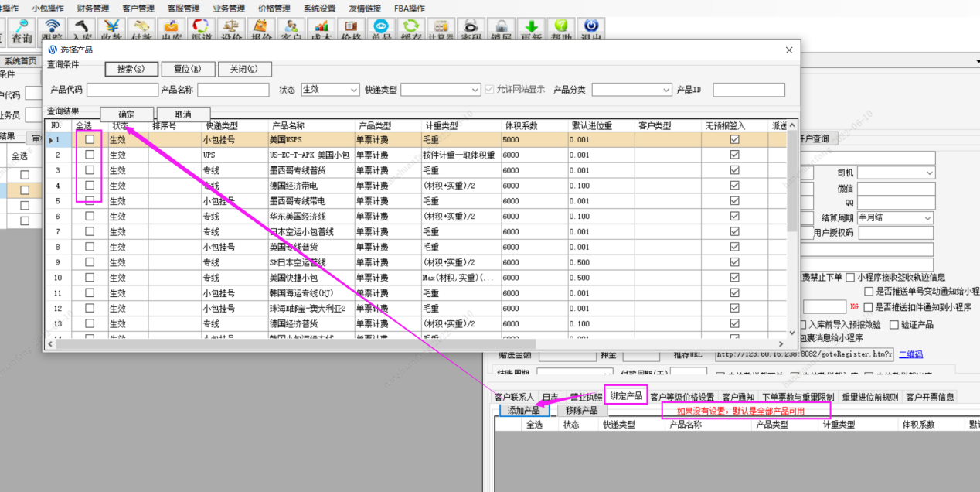Select the 英国专线普货 product name cell

[x=311, y=247]
